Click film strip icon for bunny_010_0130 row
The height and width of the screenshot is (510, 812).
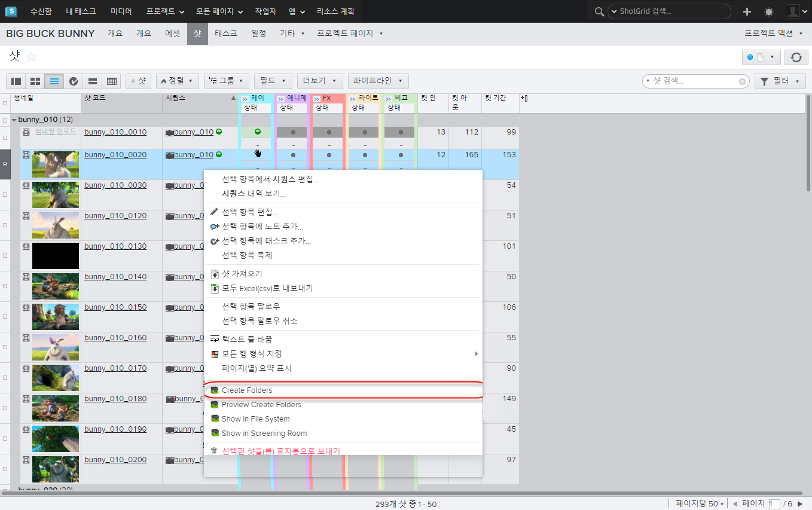tap(26, 246)
